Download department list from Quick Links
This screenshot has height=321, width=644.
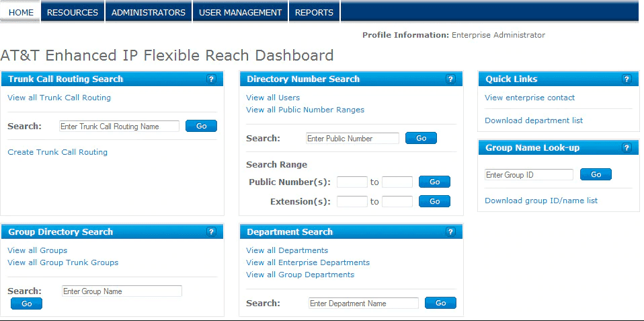[x=534, y=120]
